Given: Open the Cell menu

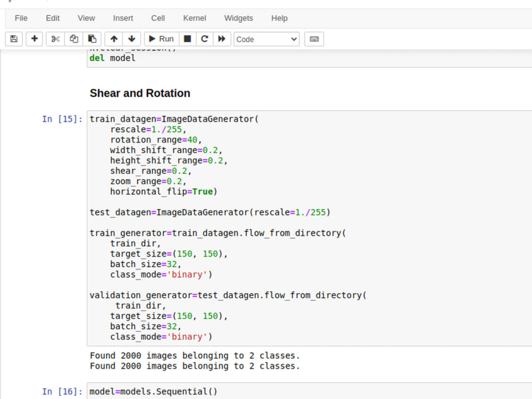Looking at the screenshot, I should (x=157, y=18).
